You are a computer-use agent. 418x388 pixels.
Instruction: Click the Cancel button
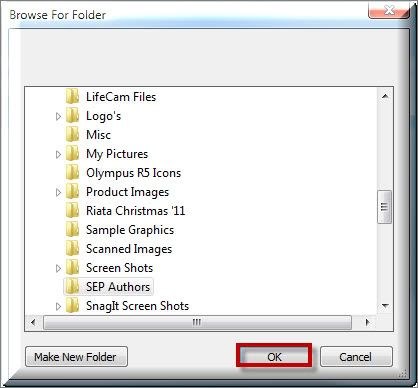[x=356, y=357]
